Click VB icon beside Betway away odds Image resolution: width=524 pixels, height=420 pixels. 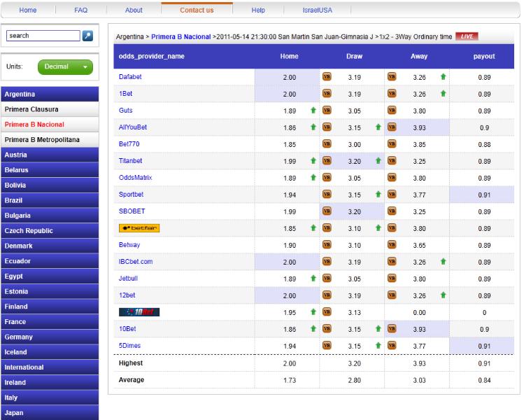coord(392,245)
